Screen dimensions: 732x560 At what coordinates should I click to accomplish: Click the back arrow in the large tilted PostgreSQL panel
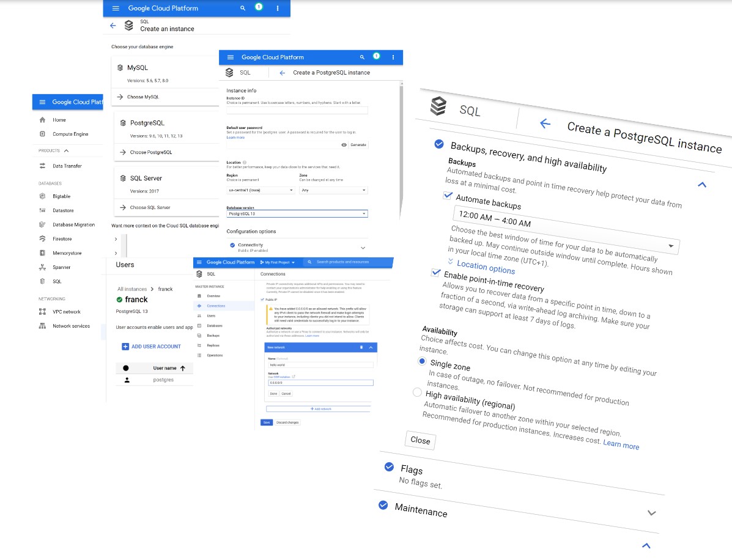(x=545, y=123)
